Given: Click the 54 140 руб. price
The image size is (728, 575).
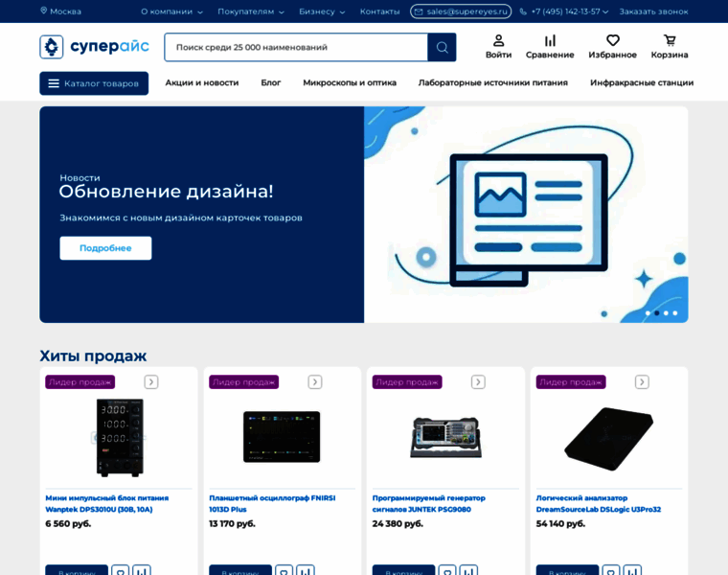Looking at the screenshot, I should tap(560, 524).
